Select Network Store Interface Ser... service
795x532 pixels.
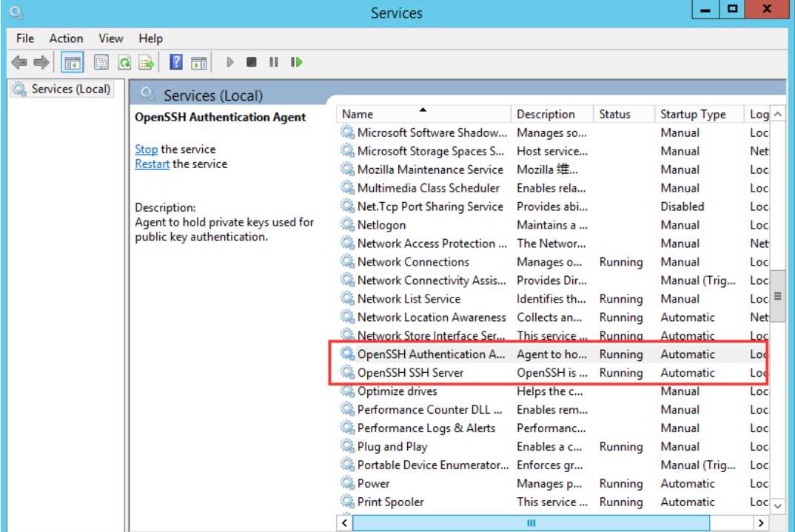click(x=431, y=335)
